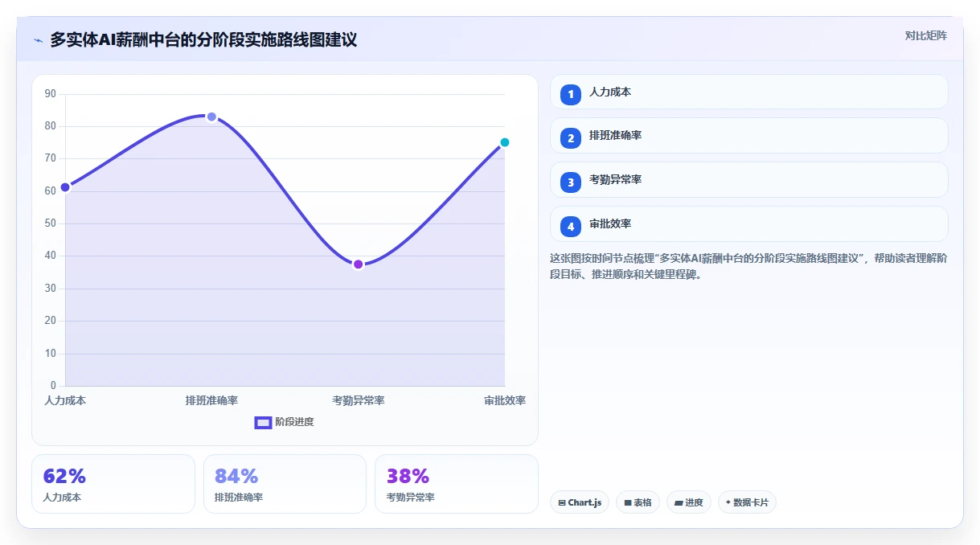Viewport: 980px width, 545px height.
Task: Open the 考勤异常率 list item
Action: point(748,180)
